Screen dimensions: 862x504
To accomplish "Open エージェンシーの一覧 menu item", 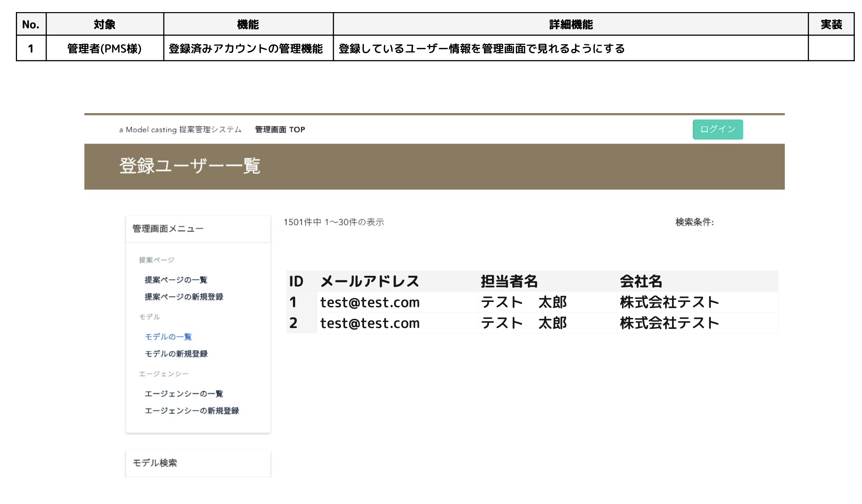I will [184, 394].
